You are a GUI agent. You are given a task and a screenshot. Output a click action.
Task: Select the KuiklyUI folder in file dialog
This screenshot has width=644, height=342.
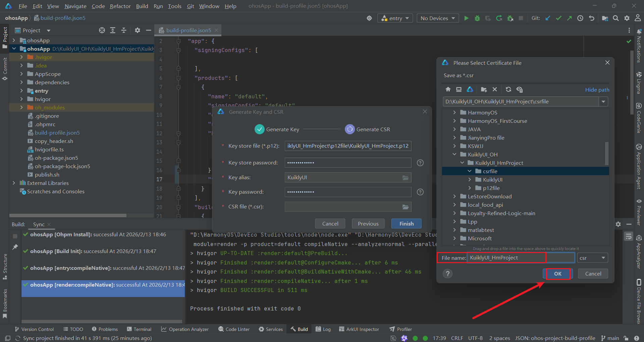tap(492, 180)
